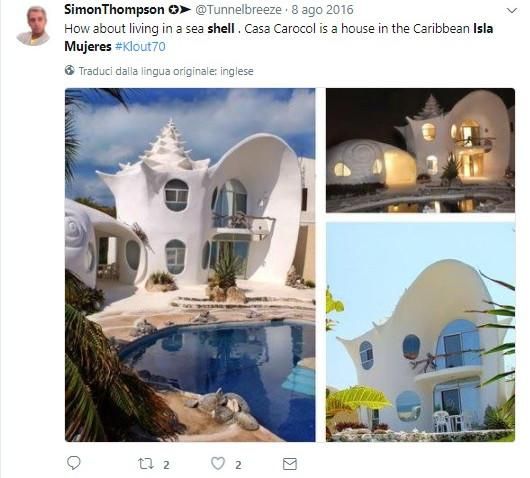
Task: Open the 8 ago 2016 timestamp
Action: tap(322, 10)
